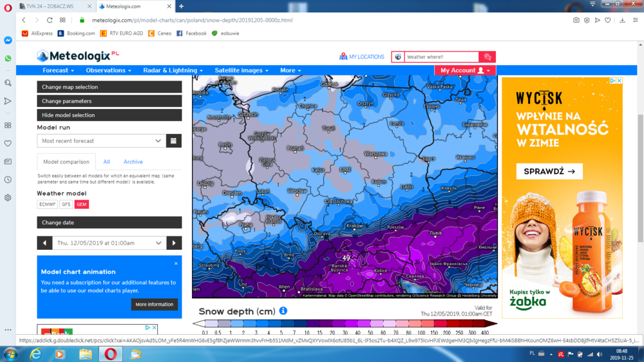Reload the current page

[x=50, y=20]
